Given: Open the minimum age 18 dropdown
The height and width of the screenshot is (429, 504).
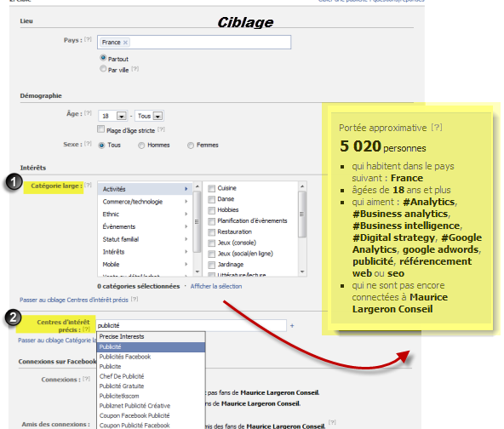Looking at the screenshot, I should pyautogui.click(x=113, y=116).
